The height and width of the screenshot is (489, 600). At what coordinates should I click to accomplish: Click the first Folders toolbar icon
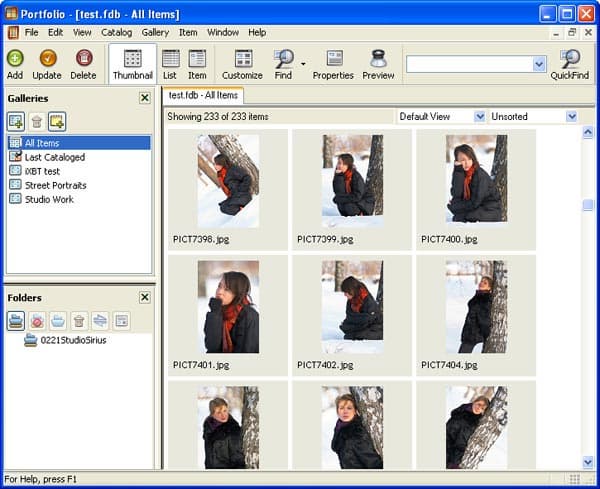coord(16,321)
